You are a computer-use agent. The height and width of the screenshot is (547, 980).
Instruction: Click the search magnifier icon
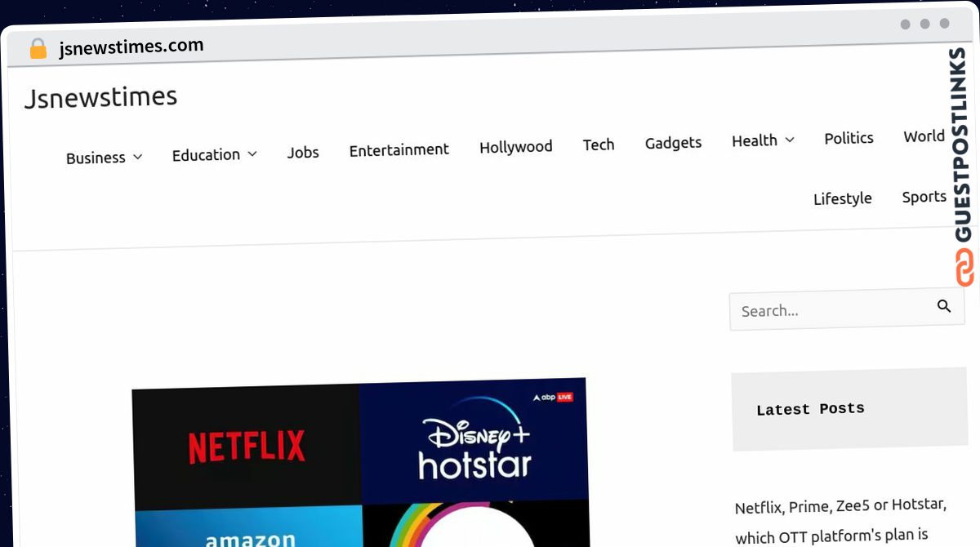944,306
